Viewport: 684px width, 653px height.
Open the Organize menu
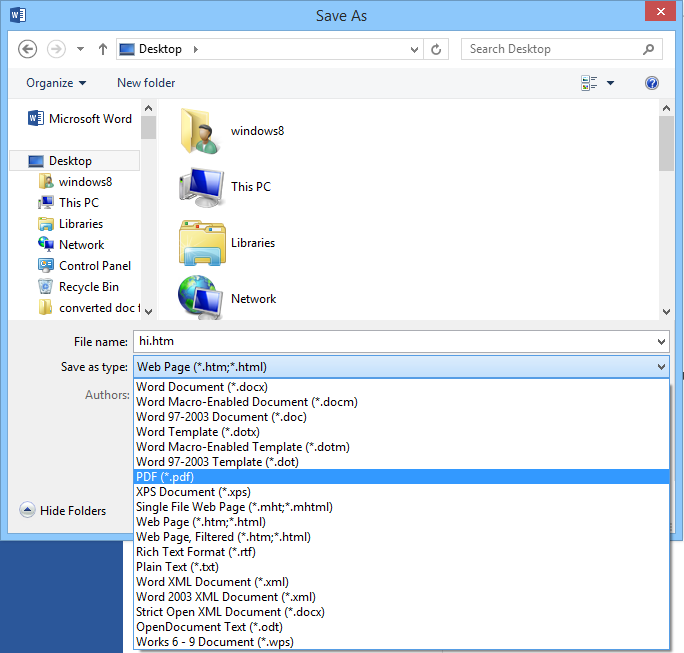click(x=56, y=83)
